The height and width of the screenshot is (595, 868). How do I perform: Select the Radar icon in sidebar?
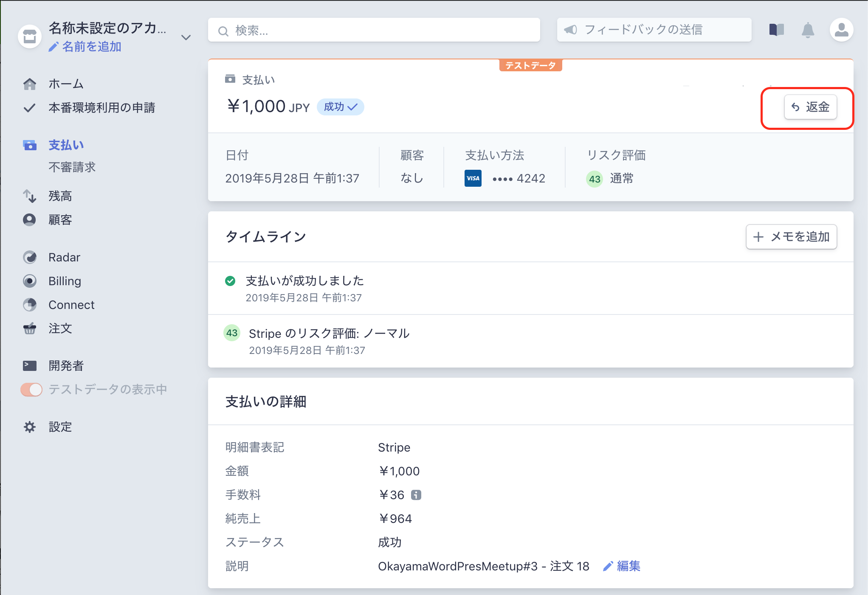pos(30,257)
